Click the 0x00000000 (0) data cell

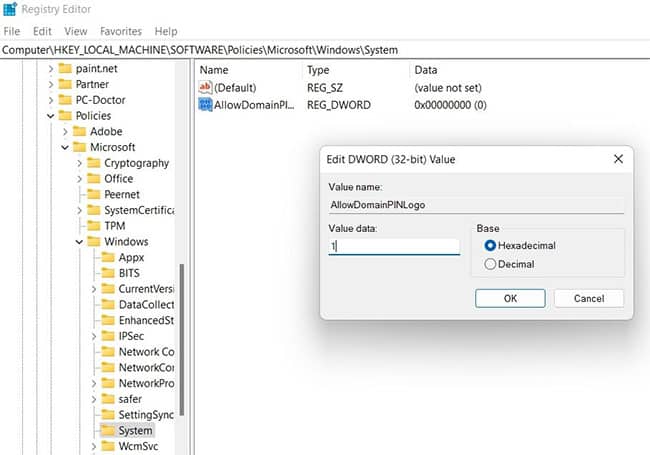(x=450, y=105)
